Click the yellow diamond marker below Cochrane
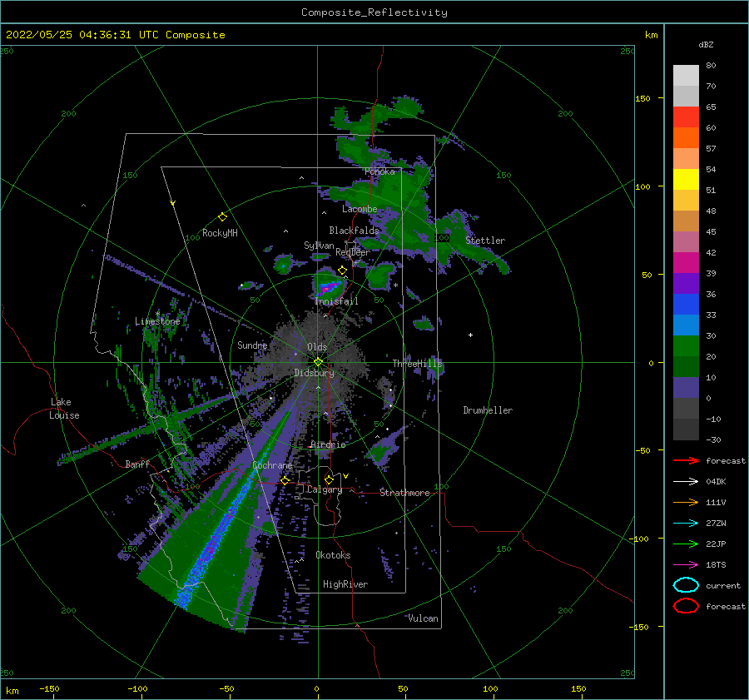Image resolution: width=749 pixels, height=700 pixels. (x=285, y=480)
